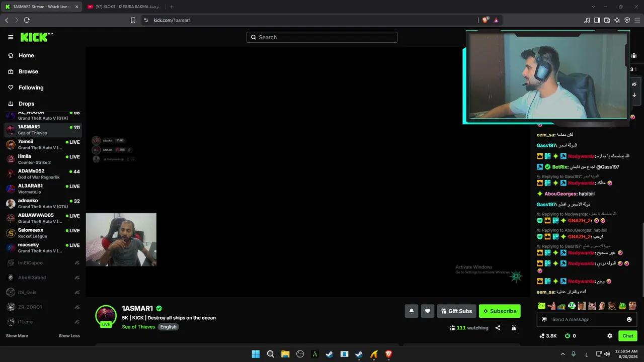Reload the page with the refresh icon

pos(27,20)
